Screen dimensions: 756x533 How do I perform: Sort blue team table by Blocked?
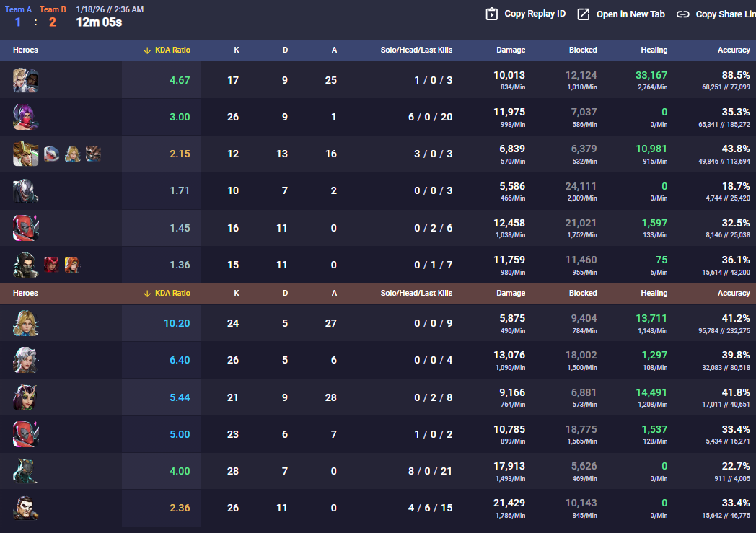click(583, 50)
